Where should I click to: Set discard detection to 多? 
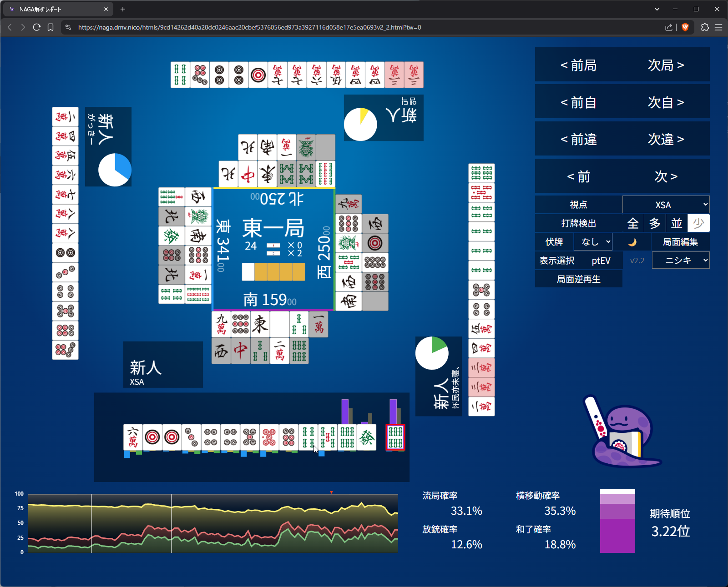(655, 223)
